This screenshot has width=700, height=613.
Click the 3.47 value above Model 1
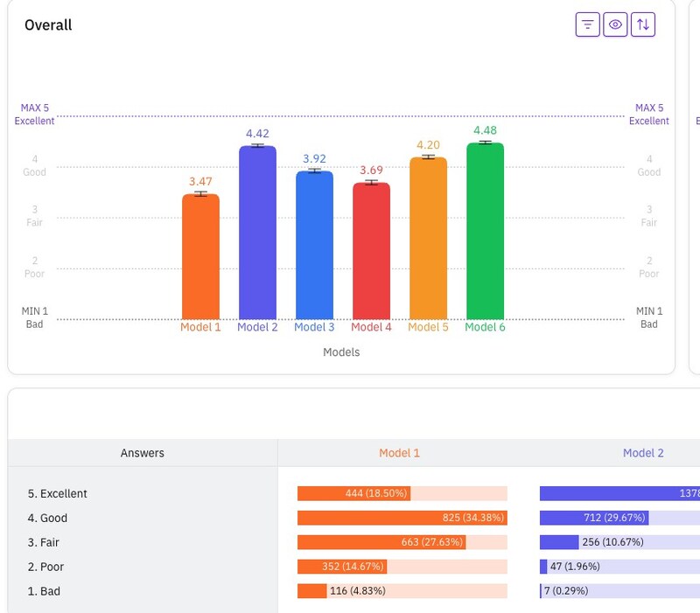point(200,182)
